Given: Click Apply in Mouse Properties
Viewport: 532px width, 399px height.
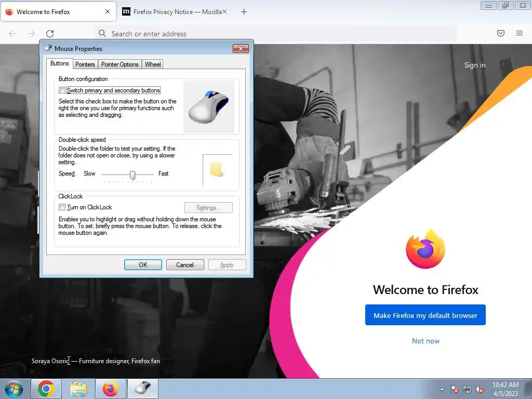Looking at the screenshot, I should tap(227, 264).
